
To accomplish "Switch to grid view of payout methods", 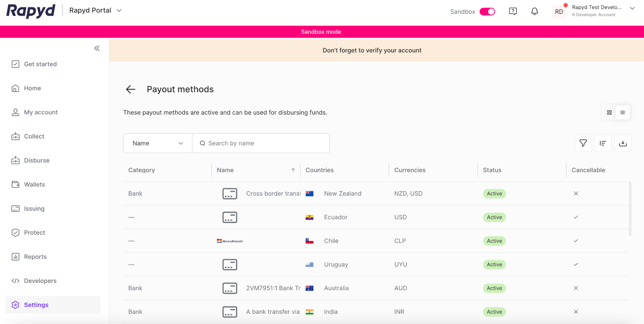I will coord(609,112).
